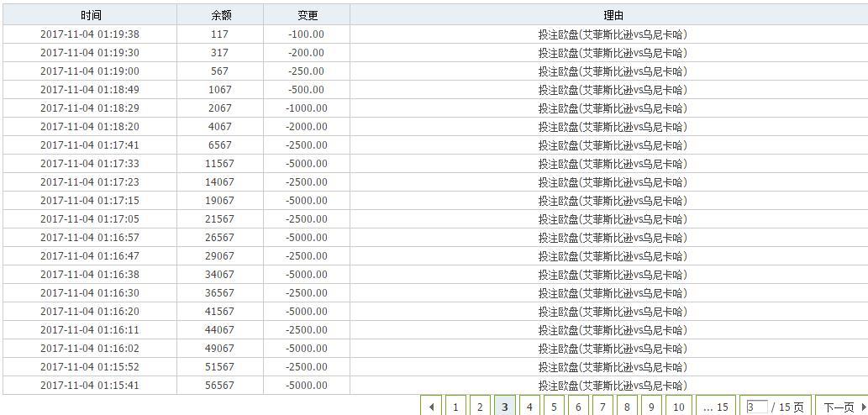Select time cell '2017-11-04 01:19:30'
The width and height of the screenshot is (868, 415).
click(90, 53)
